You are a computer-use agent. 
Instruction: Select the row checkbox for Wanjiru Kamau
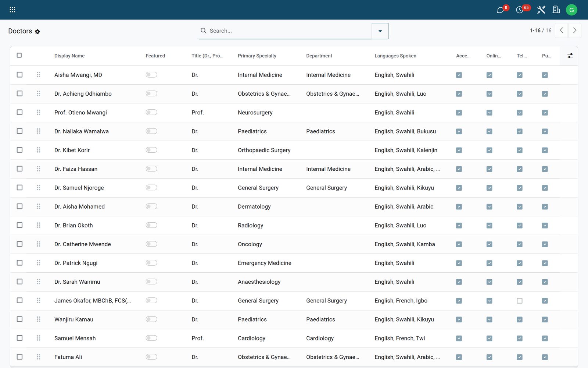[19, 319]
